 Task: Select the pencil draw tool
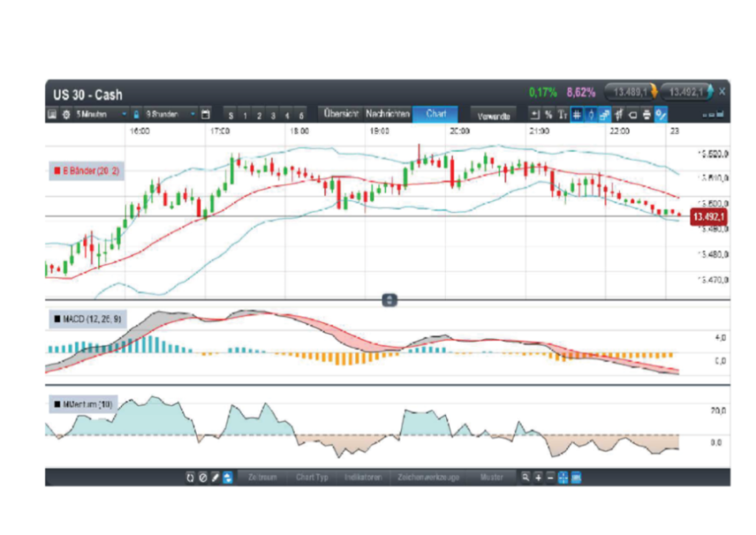point(215,478)
